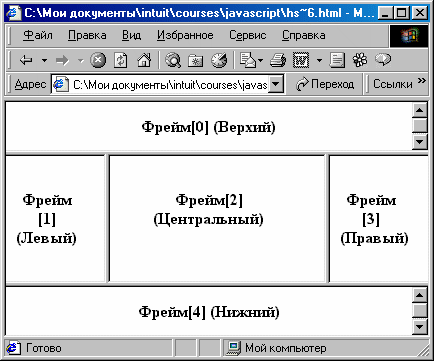Image resolution: width=435 pixels, height=362 pixels.
Task: Open the Search toolbar icon
Action: pyautogui.click(x=173, y=60)
